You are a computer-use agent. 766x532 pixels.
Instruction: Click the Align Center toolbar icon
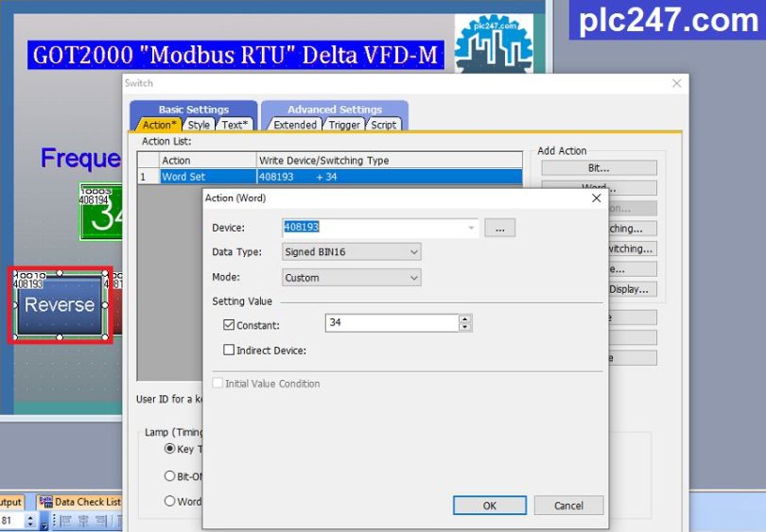point(83,521)
